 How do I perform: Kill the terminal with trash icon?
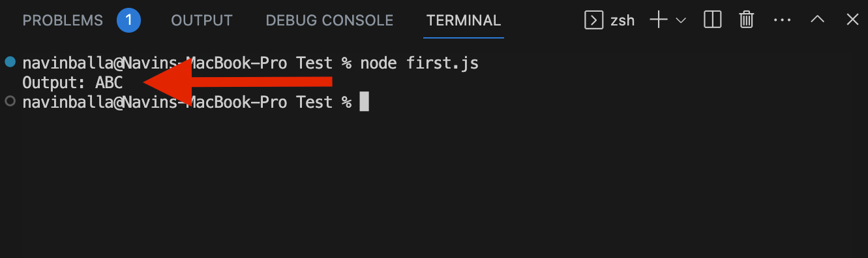pos(747,20)
